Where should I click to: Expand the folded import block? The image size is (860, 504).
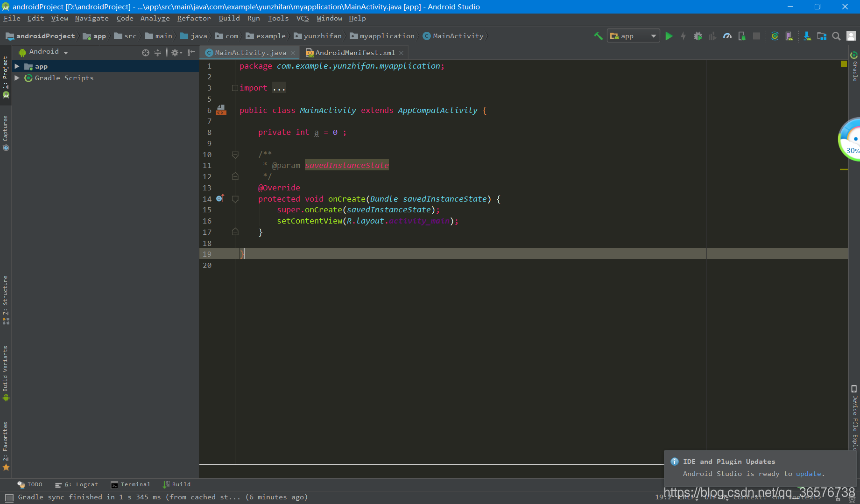[235, 88]
